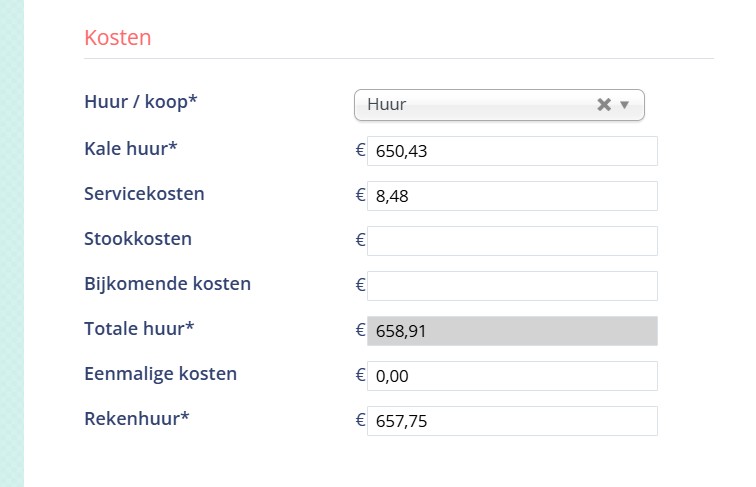The width and height of the screenshot is (756, 487).
Task: Click the Kale huur input field
Action: [x=512, y=151]
